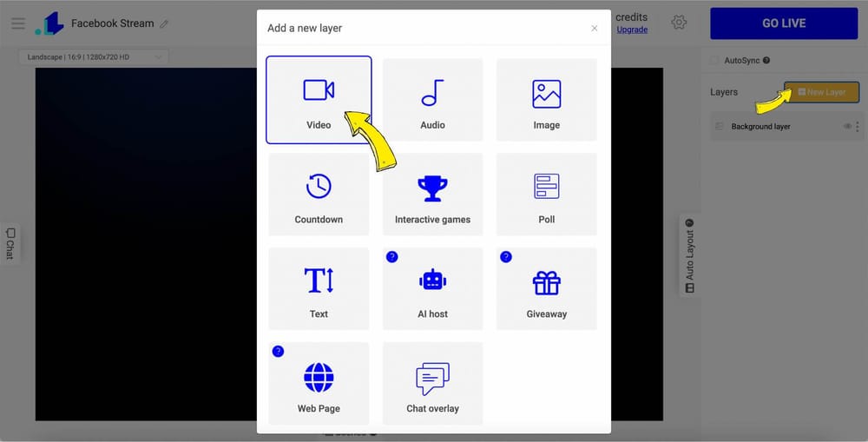Toggle Background layer visibility eye
The width and height of the screenshot is (868, 442).
pyautogui.click(x=847, y=126)
